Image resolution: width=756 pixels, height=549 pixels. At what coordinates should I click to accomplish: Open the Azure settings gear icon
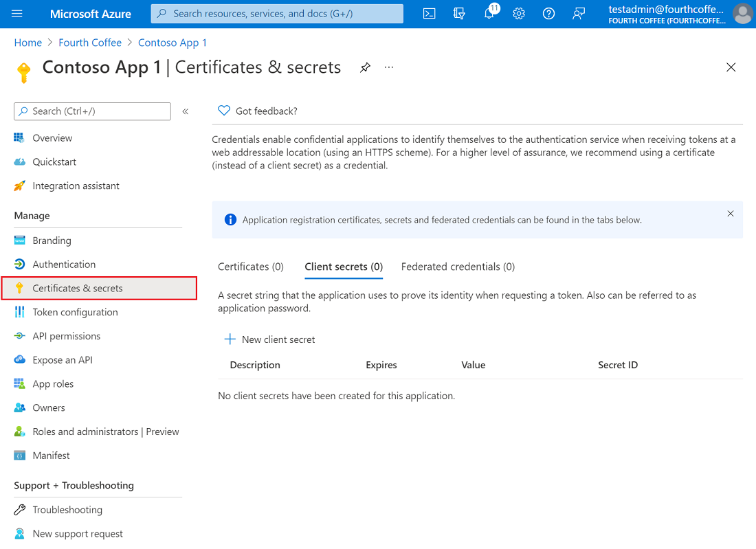[519, 13]
